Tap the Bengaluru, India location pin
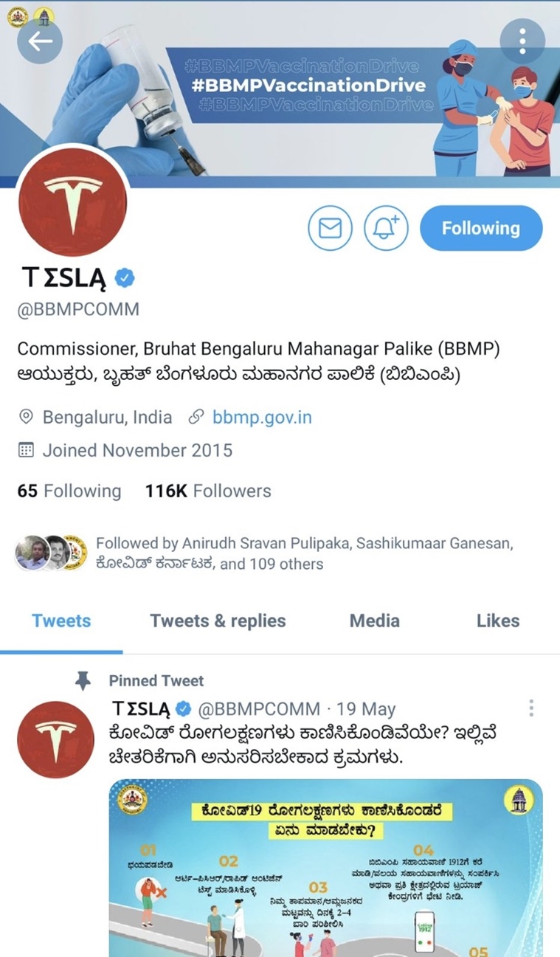This screenshot has height=957, width=560. pyautogui.click(x=26, y=417)
